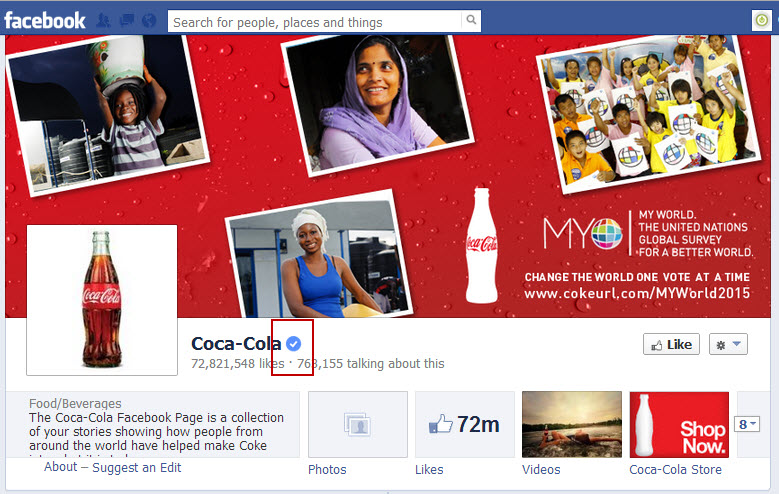Image resolution: width=779 pixels, height=494 pixels.
Task: Open the Shop Now Coca-Cola Store tile
Action: pos(679,424)
